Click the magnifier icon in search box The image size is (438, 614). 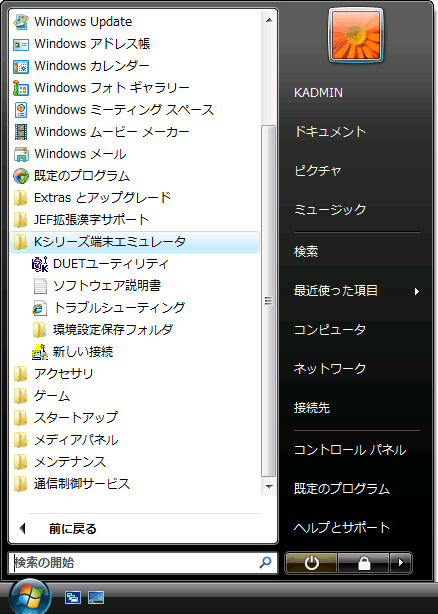click(x=265, y=563)
